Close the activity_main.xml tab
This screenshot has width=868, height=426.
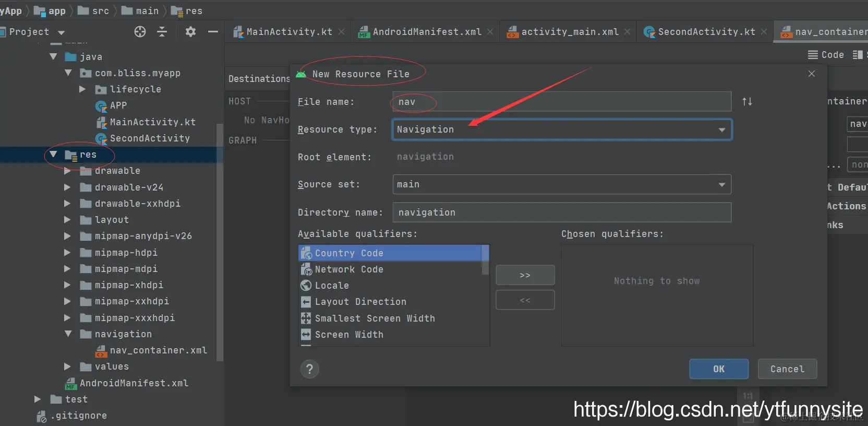tap(627, 32)
